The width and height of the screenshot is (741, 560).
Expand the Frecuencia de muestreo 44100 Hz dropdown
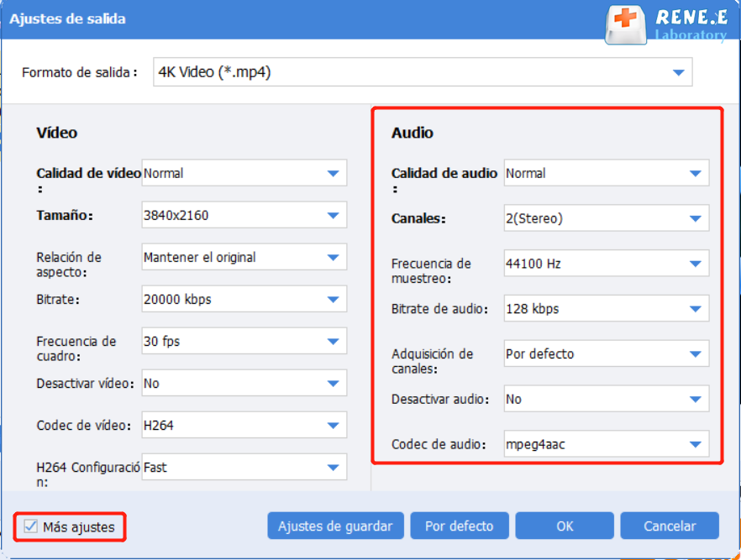[606, 264]
